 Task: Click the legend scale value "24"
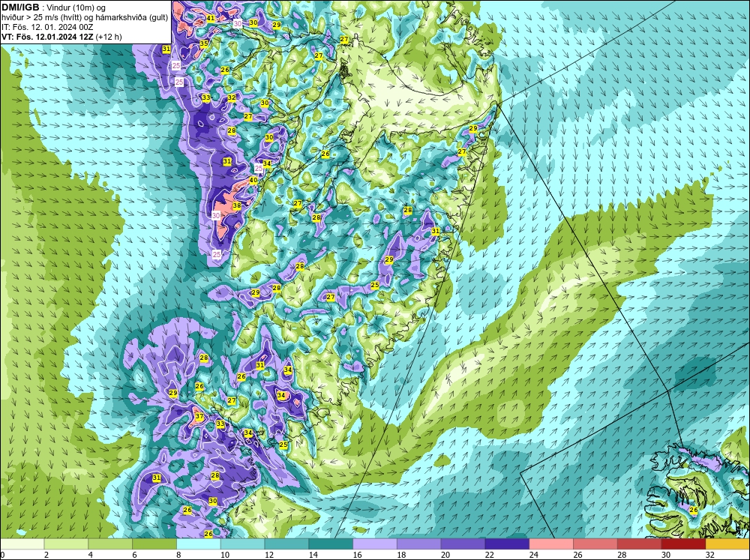coord(534,555)
